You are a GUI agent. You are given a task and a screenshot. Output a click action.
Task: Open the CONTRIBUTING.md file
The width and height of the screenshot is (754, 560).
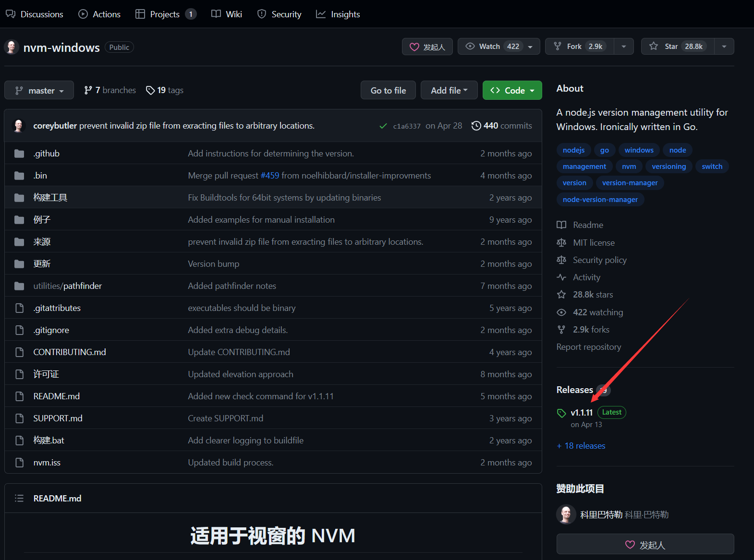(x=70, y=352)
